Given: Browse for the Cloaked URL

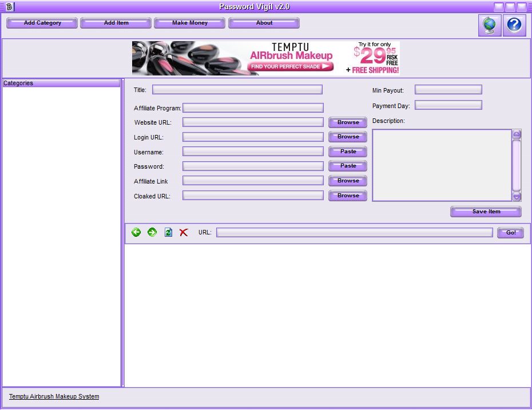Looking at the screenshot, I should click(x=348, y=196).
